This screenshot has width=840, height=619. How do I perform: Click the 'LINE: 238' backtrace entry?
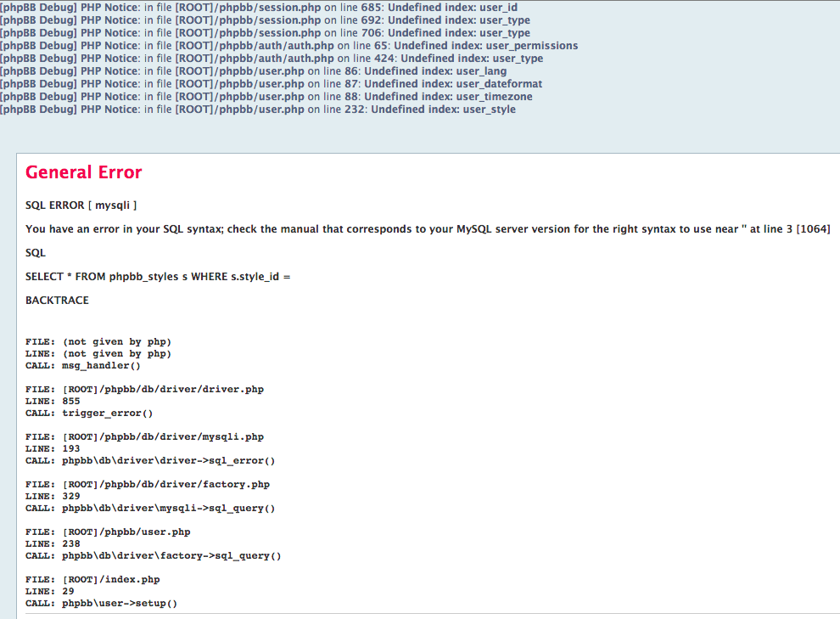(x=53, y=544)
